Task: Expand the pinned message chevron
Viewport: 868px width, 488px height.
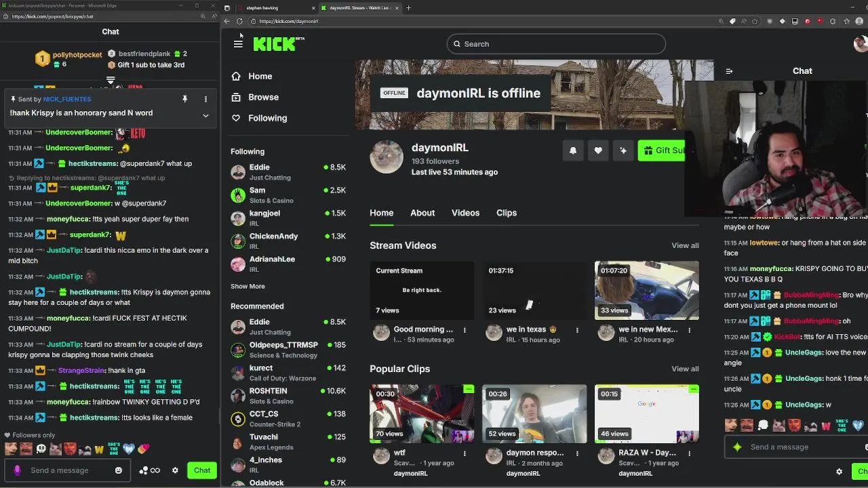Action: [205, 115]
